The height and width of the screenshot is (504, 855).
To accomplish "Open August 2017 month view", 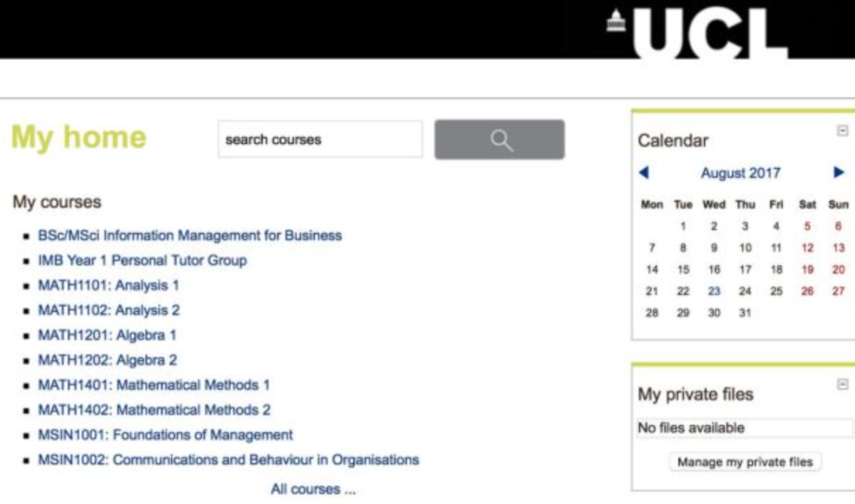I will (740, 173).
